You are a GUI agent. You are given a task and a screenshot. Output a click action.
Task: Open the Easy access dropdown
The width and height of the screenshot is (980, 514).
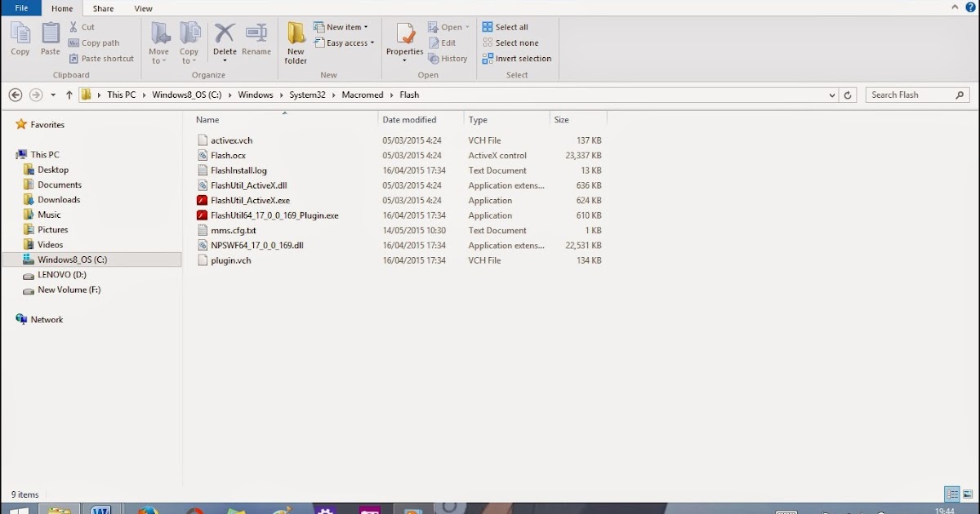click(344, 42)
